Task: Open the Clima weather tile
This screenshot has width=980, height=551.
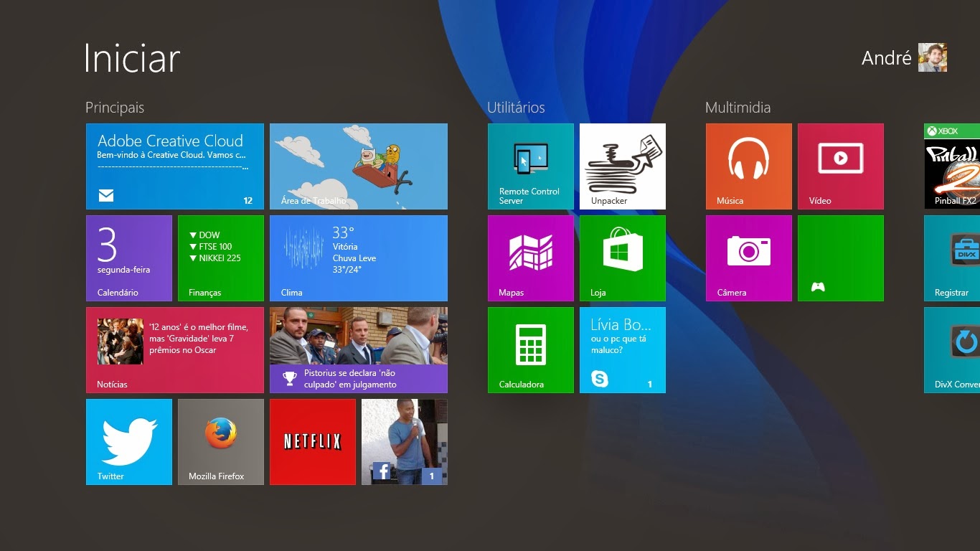Action: pos(359,258)
